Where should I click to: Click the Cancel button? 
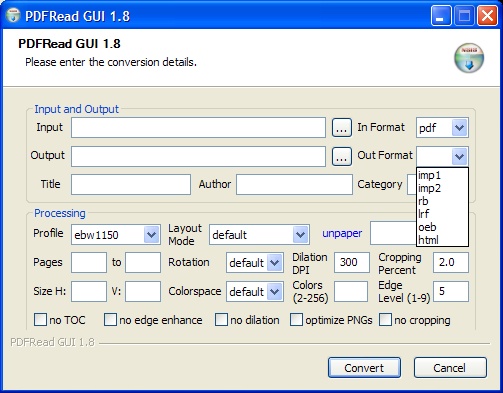(x=450, y=368)
